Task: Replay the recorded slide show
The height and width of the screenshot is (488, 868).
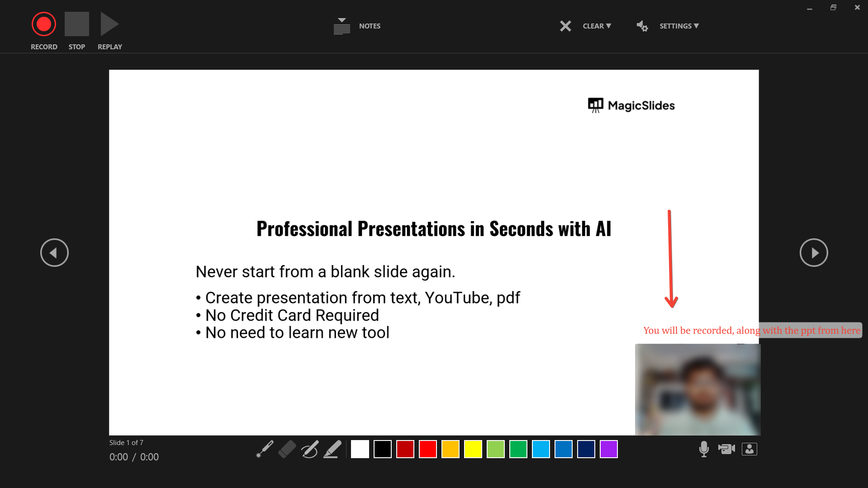Action: coord(109,24)
